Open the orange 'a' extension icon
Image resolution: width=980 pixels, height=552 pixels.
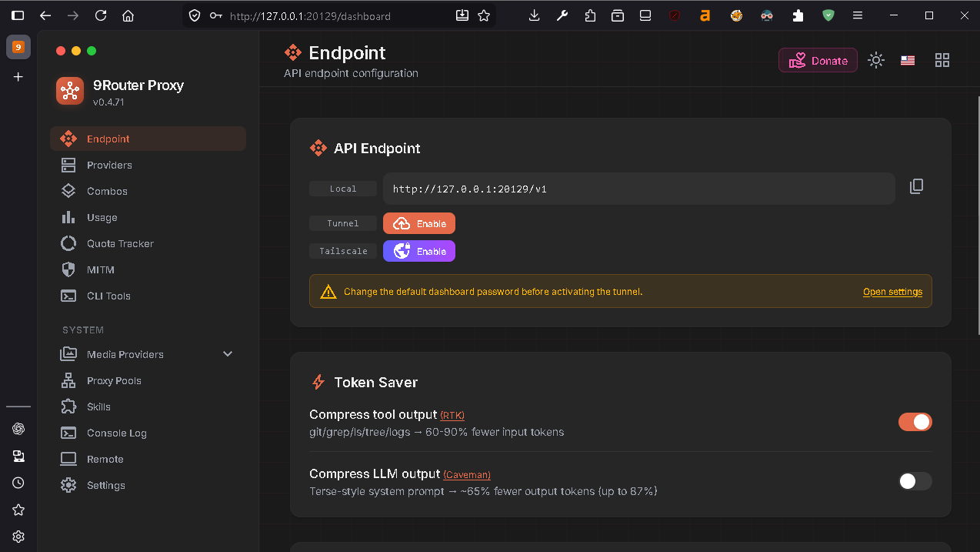705,15
